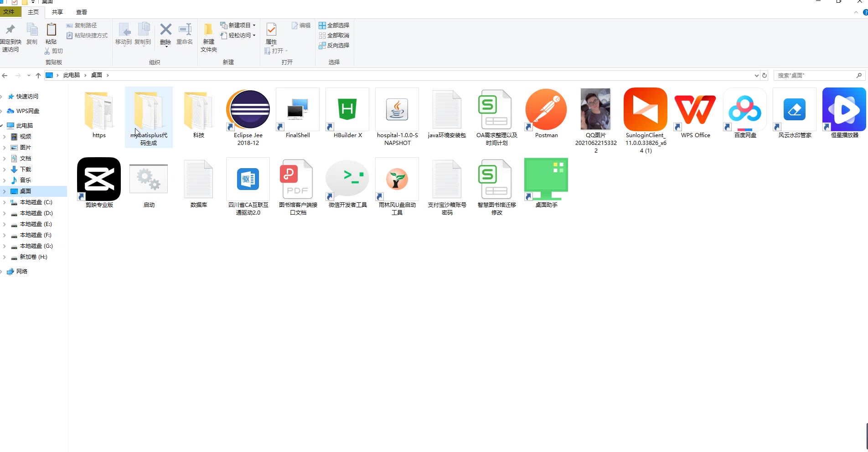This screenshot has width=868, height=452.
Task: Go back using the back arrow
Action: tap(5, 76)
